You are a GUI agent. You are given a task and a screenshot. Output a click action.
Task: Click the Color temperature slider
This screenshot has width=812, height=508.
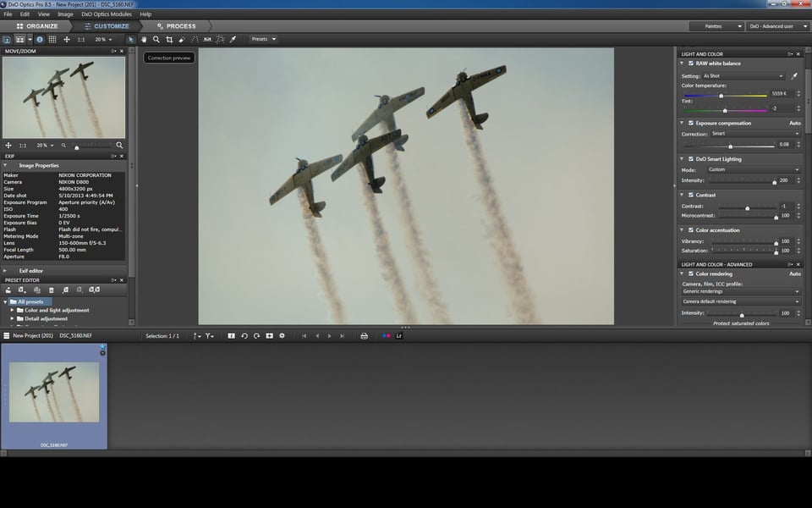coord(726,96)
